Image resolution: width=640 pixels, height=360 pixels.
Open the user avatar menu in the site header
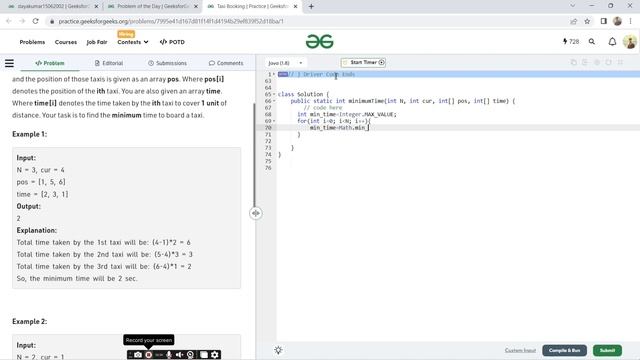click(x=629, y=42)
